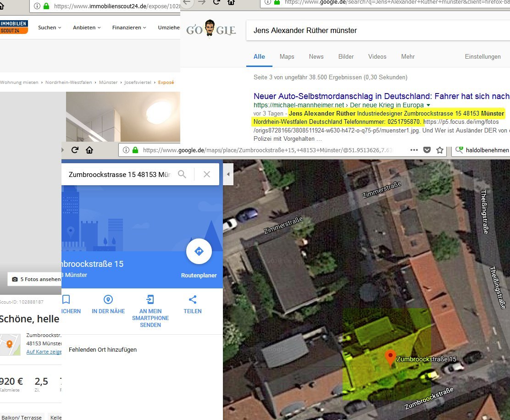Click the padlock icon beside the immobilienscout24 URL

click(x=46, y=6)
